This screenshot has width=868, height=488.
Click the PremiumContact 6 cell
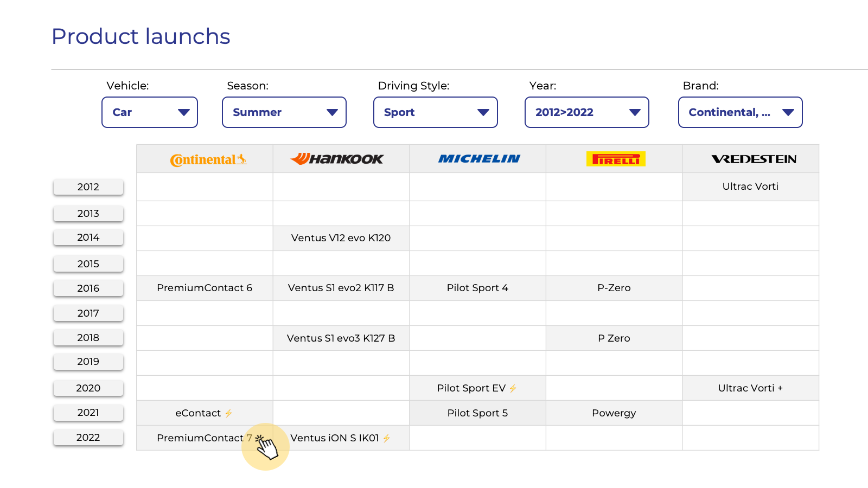[x=205, y=288]
